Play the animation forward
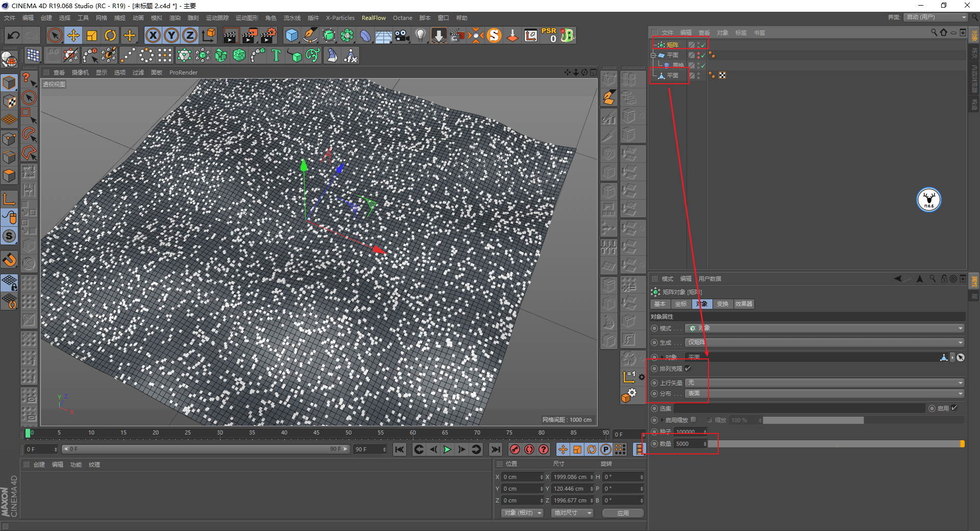The height and width of the screenshot is (531, 980). (x=447, y=449)
